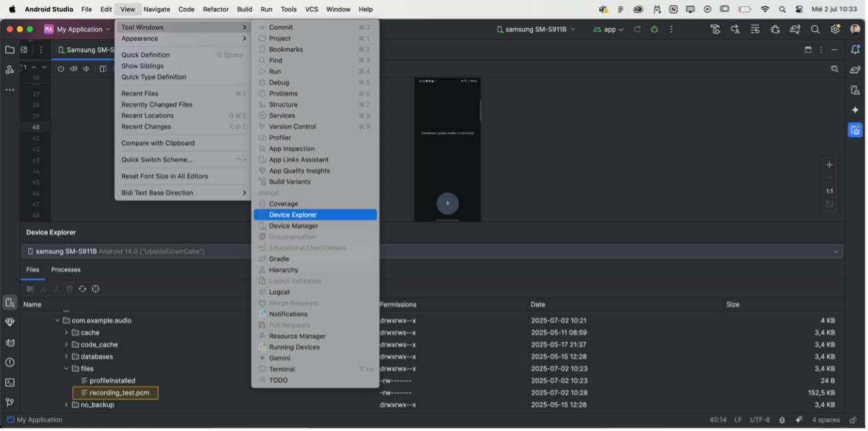Expand the code_cache folder
The width and height of the screenshot is (868, 431).
click(x=66, y=344)
